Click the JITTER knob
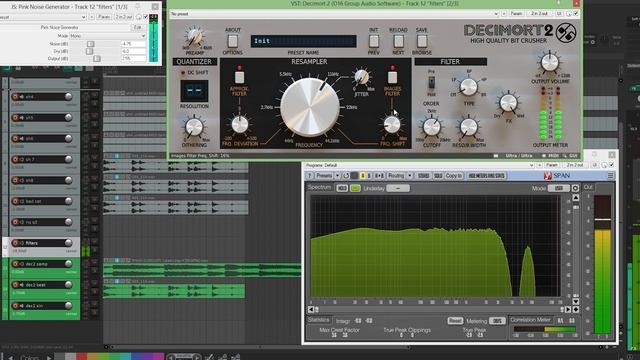Image resolution: width=640 pixels, height=360 pixels. coord(361,77)
